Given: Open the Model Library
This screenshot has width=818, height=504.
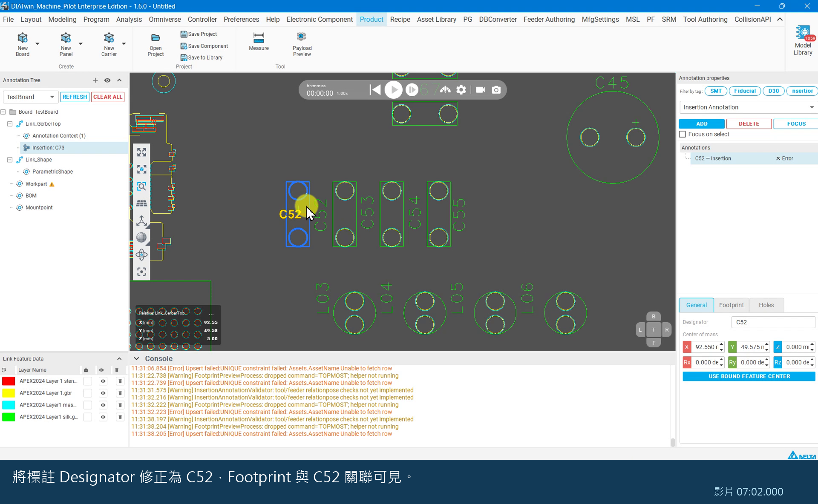Looking at the screenshot, I should click(803, 40).
